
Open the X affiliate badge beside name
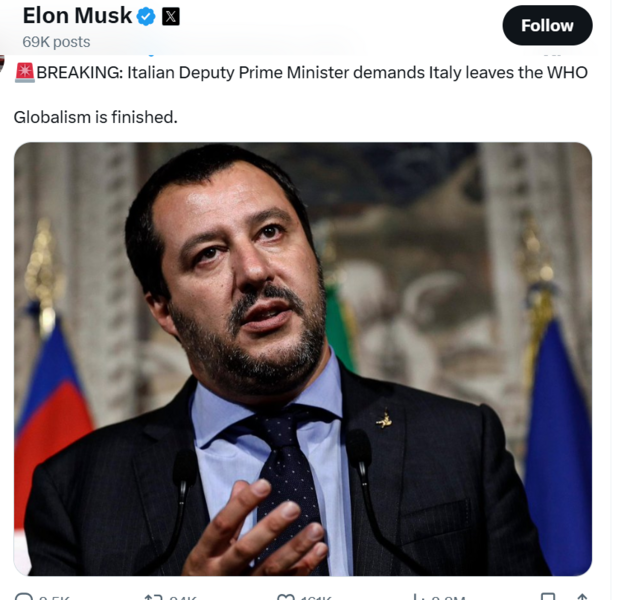pos(171,16)
